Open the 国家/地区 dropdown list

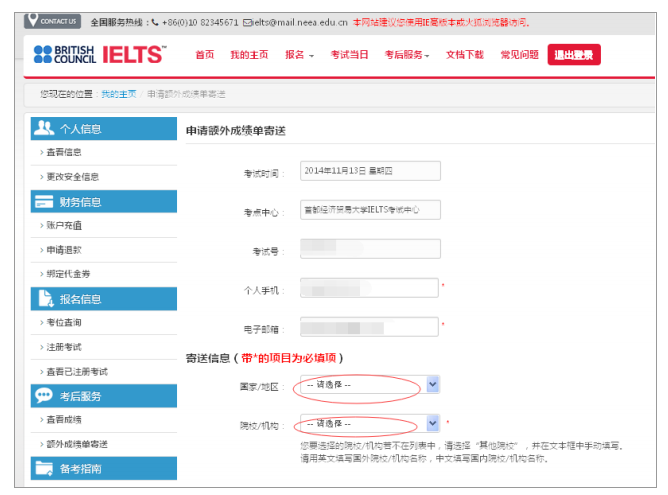432,384
